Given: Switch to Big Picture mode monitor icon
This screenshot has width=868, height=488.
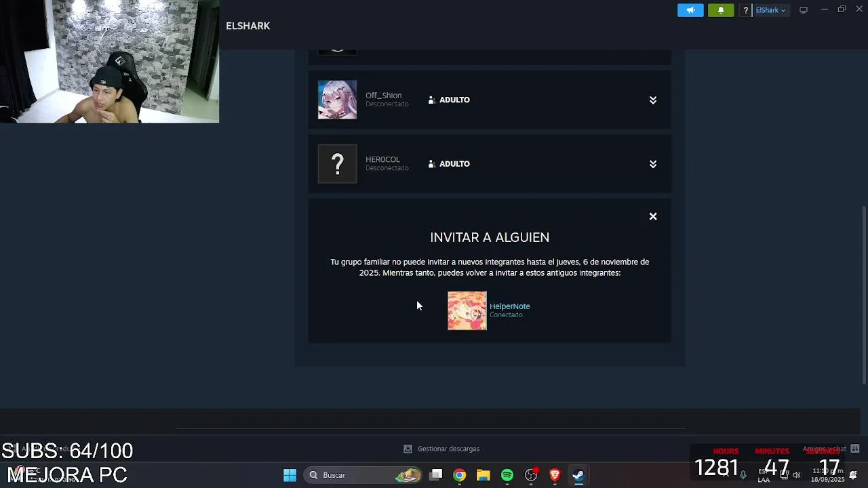Looking at the screenshot, I should 804,10.
